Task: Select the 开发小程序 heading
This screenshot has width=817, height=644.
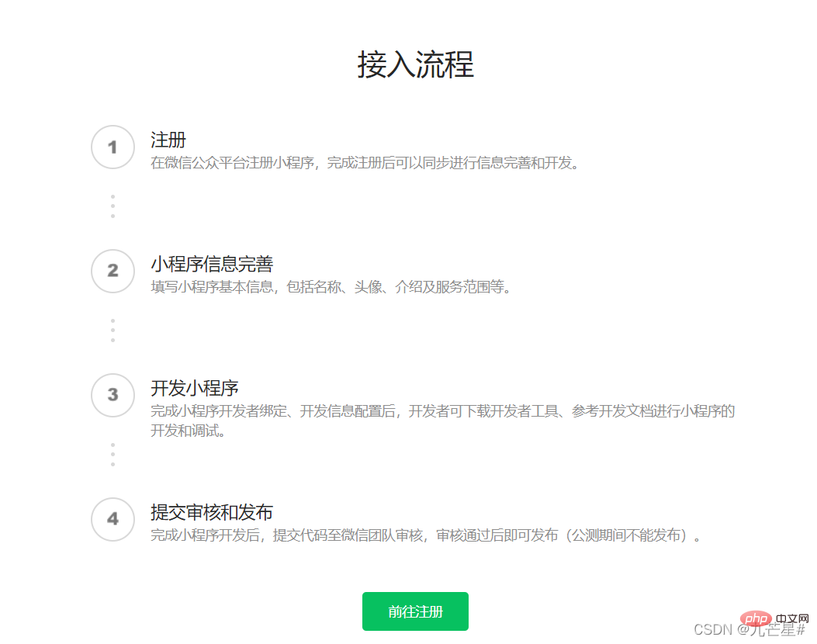Action: [x=194, y=388]
